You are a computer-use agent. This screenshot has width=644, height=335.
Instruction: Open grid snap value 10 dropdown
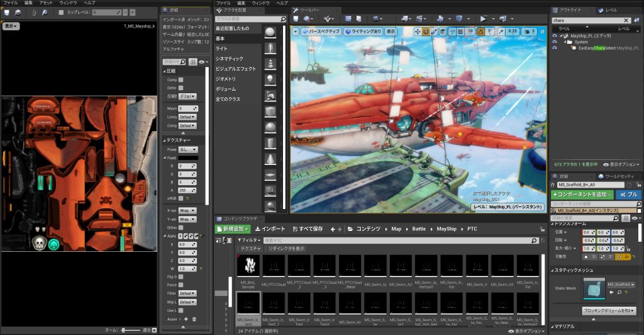pyautogui.click(x=470, y=31)
